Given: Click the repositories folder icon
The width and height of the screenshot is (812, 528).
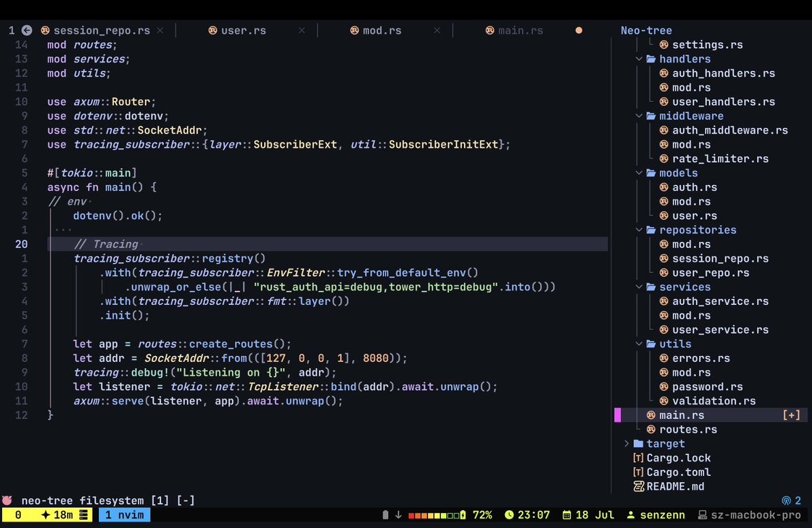Looking at the screenshot, I should (651, 230).
